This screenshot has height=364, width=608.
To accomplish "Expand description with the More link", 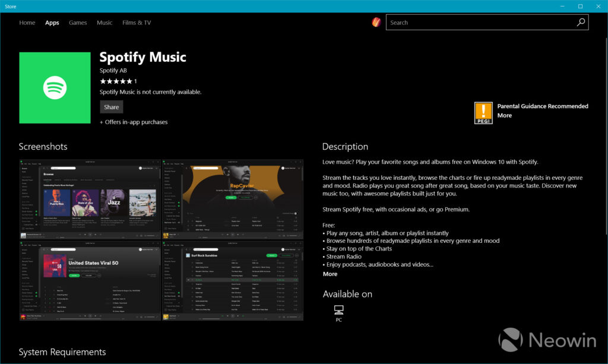I will point(330,274).
